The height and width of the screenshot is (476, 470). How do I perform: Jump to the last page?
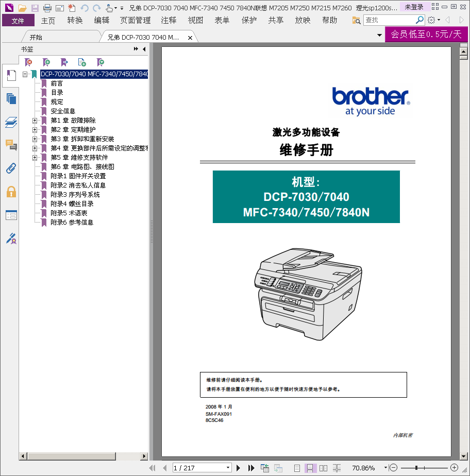(251, 468)
